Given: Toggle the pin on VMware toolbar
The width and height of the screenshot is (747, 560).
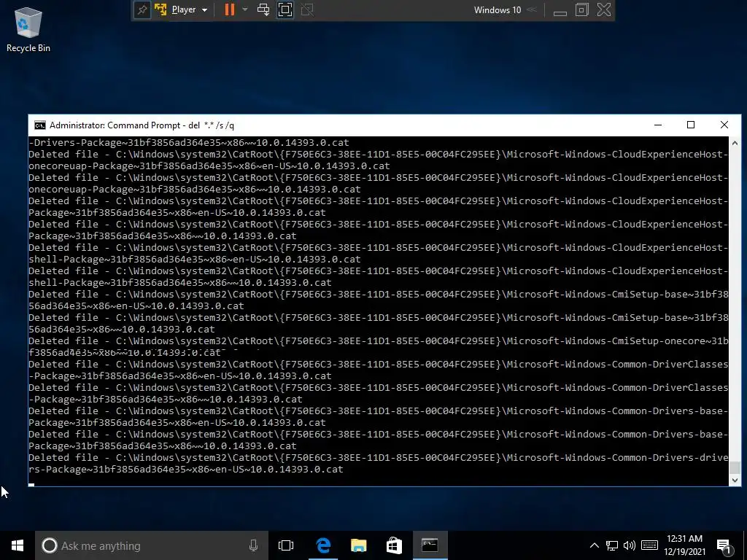Looking at the screenshot, I should pos(142,10).
